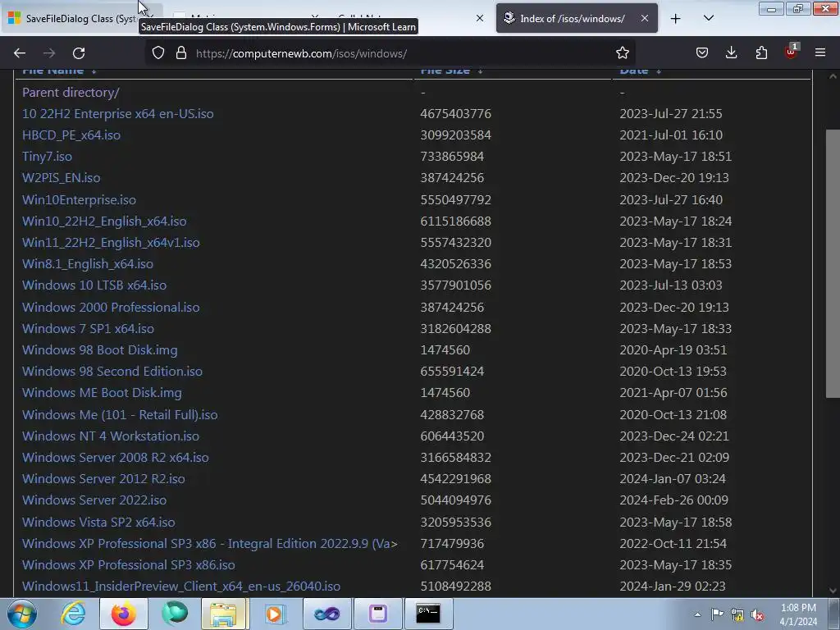
Task: Open Win10_22H2_English_x64.iso link
Action: click(104, 221)
